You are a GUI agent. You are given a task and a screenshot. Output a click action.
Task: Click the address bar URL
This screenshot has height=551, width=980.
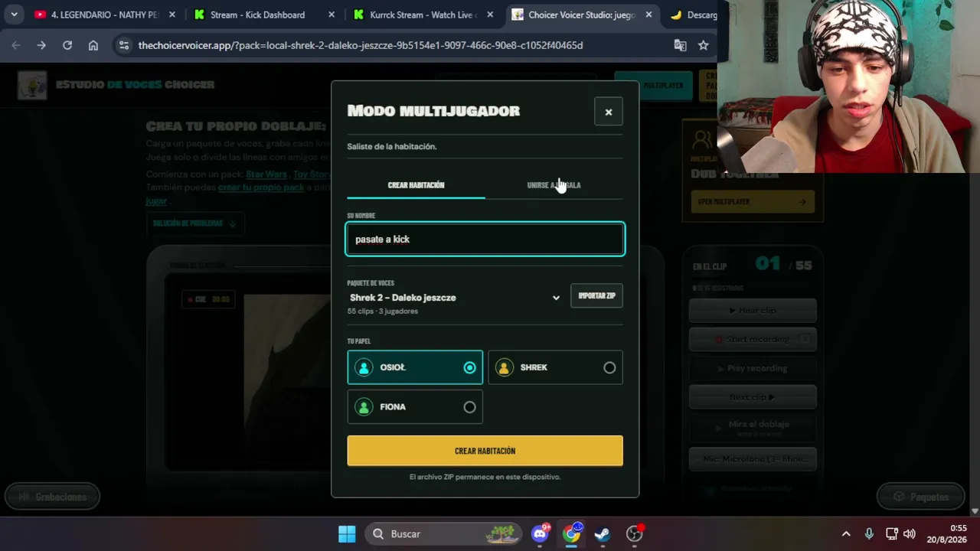coord(361,45)
